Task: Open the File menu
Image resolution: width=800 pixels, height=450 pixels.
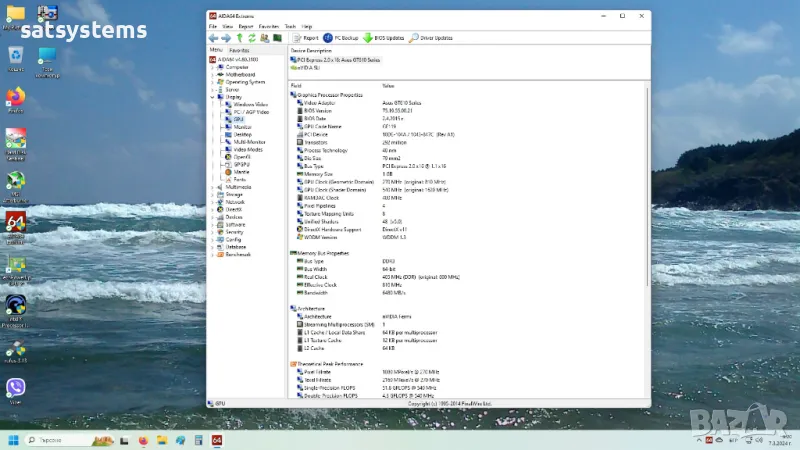Action: pyautogui.click(x=213, y=26)
